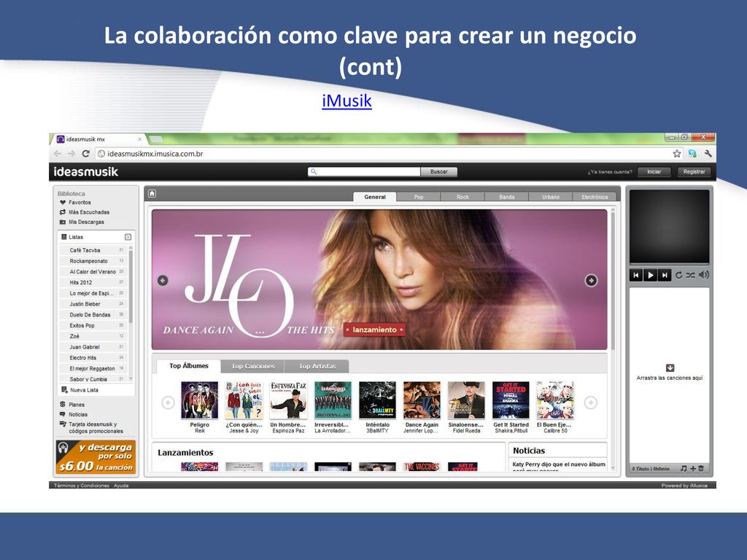747x560 pixels.
Task: Select the Top Artistas tab
Action: (x=317, y=366)
